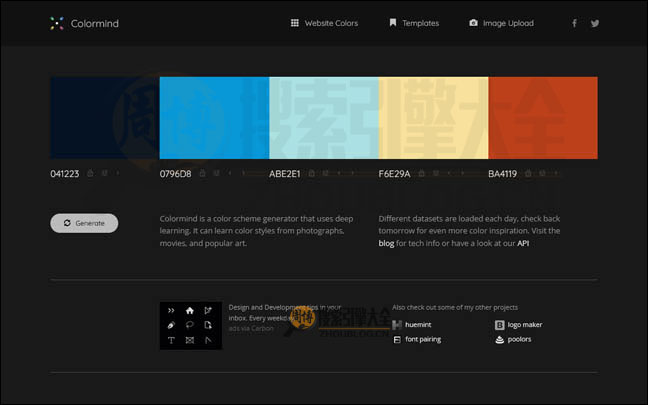Viewport: 648px width, 405px height.
Task: Click the BA4119 hex code
Action: pyautogui.click(x=503, y=174)
